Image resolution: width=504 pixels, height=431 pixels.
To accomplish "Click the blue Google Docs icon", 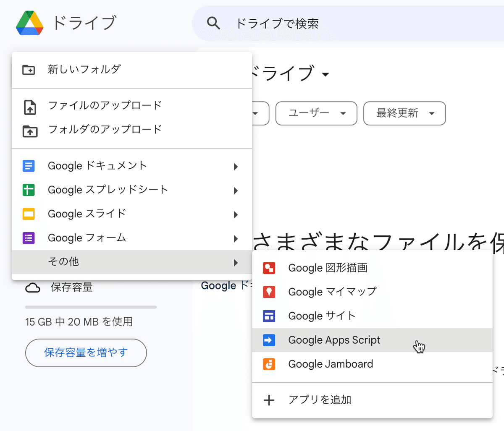I will [x=29, y=166].
